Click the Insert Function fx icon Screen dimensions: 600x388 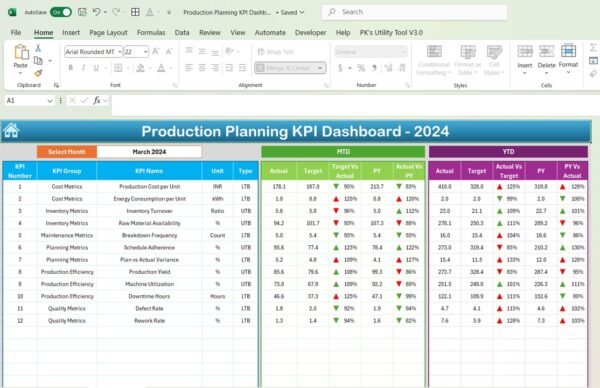(97, 100)
